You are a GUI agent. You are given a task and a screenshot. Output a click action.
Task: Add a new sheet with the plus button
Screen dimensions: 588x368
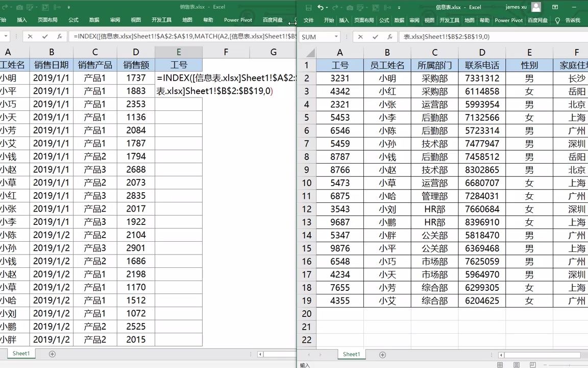point(382,354)
